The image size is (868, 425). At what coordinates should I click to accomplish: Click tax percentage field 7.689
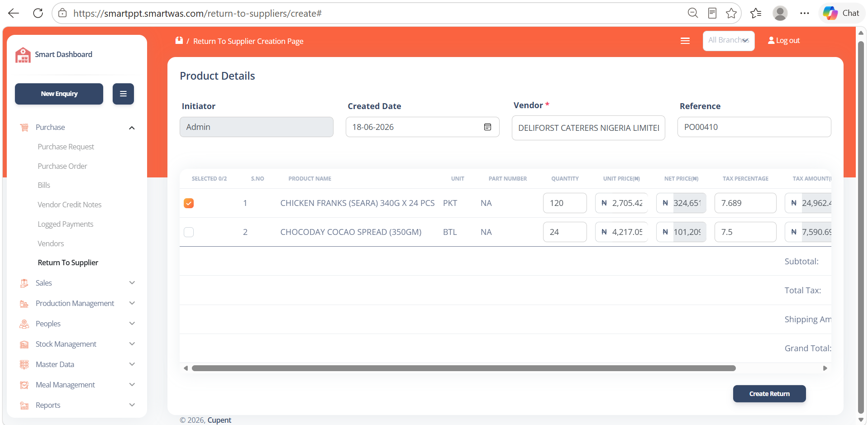(x=745, y=203)
